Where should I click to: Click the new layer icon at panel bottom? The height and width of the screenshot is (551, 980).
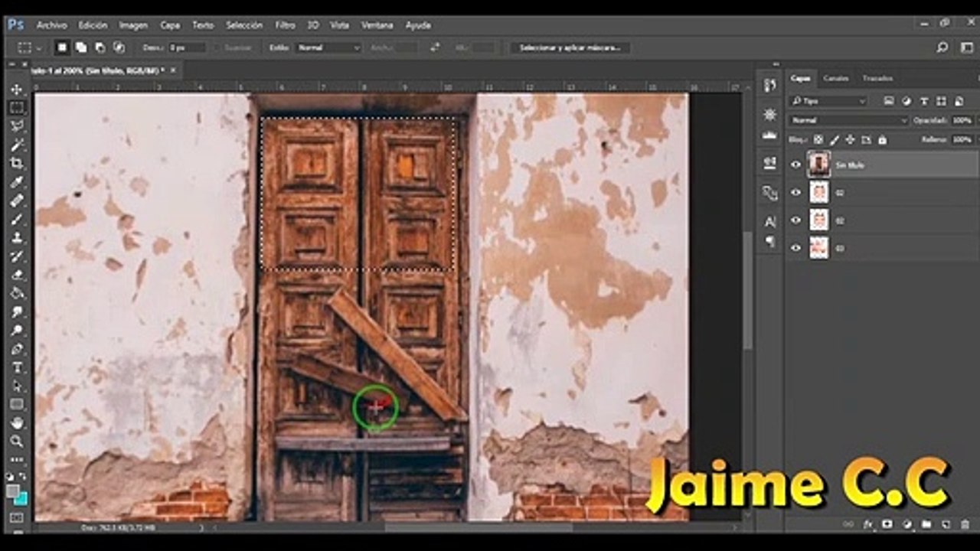click(946, 524)
